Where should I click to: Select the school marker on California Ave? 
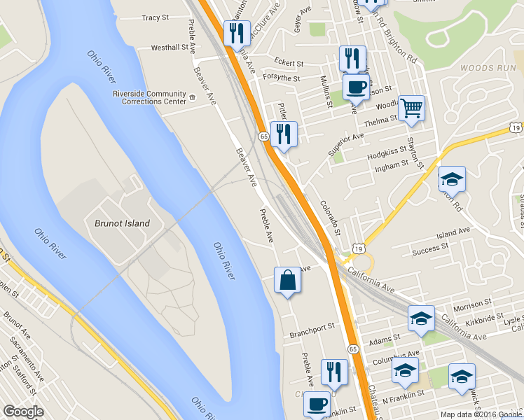pyautogui.click(x=422, y=319)
